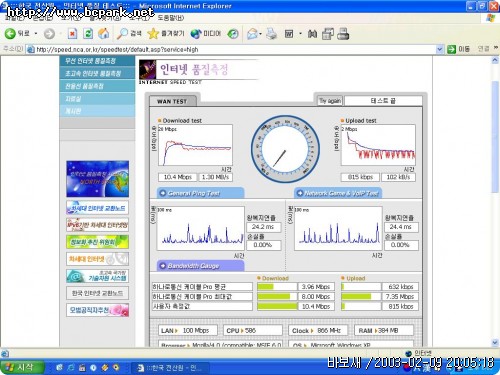Open 초고속 인터넷 품질측정 sidebar menu

pyautogui.click(x=97, y=73)
